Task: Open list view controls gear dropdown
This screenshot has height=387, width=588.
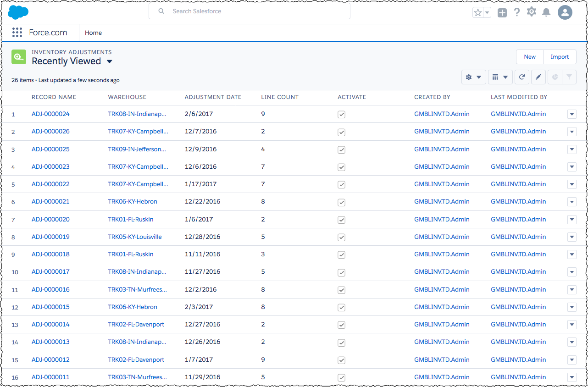Action: pyautogui.click(x=473, y=77)
